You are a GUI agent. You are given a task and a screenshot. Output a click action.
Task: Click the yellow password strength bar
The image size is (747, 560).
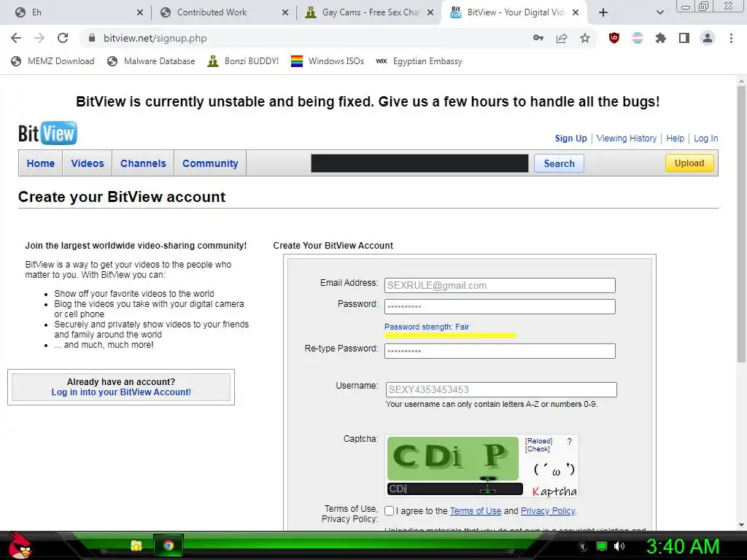coord(450,335)
